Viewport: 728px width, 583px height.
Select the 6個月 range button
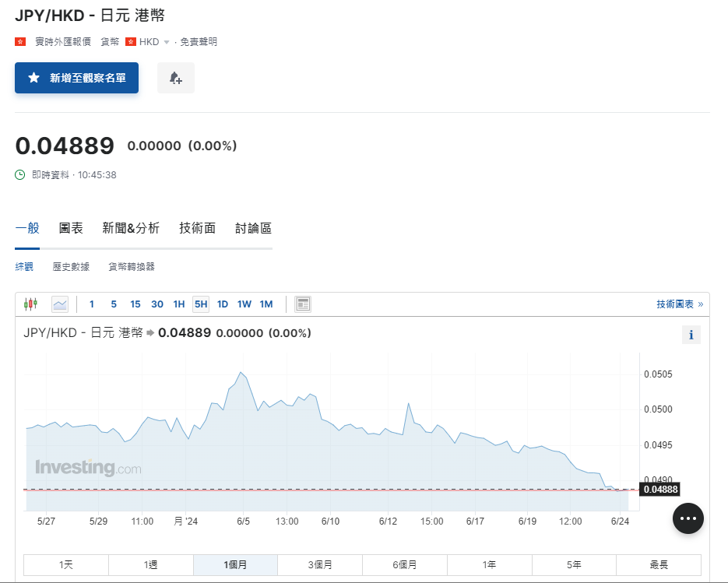coord(405,565)
